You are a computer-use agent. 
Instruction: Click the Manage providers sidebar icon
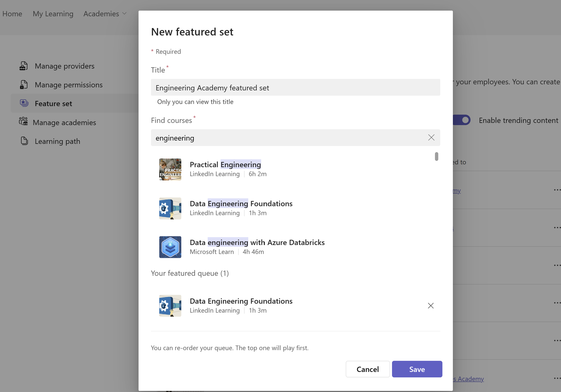[24, 65]
